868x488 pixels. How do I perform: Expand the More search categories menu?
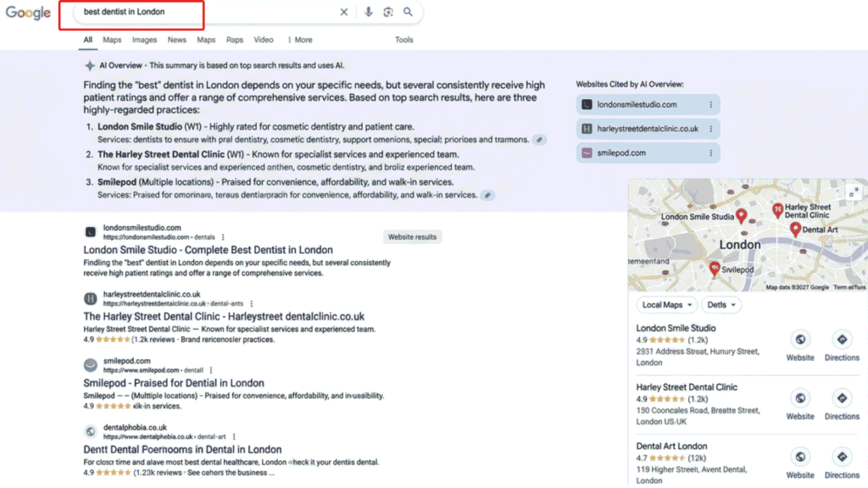click(x=299, y=40)
